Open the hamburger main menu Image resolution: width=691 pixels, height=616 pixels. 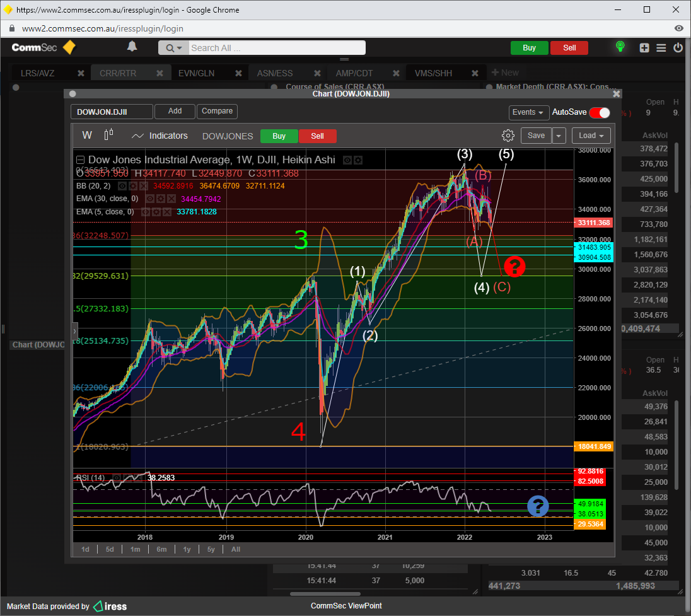click(661, 48)
